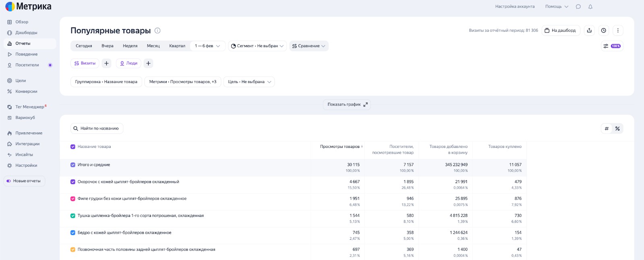Uncheck the Итого и средние checkbox
This screenshot has height=260, width=644.
click(x=73, y=165)
